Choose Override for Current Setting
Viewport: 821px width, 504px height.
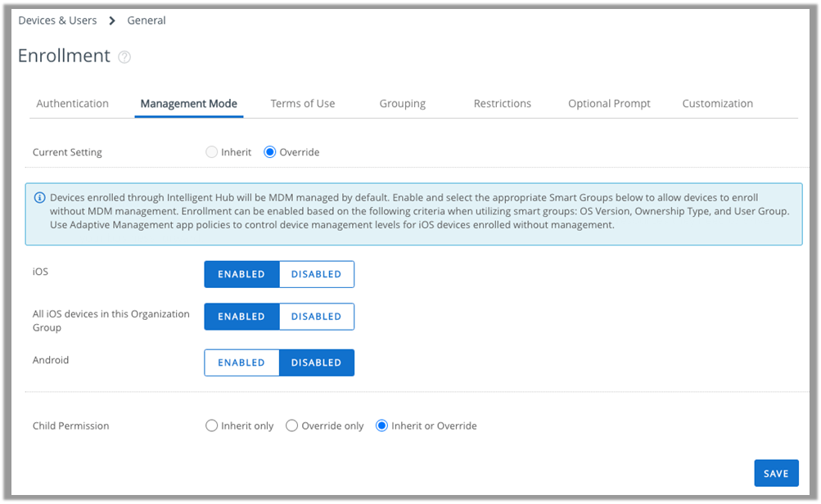[x=270, y=152]
